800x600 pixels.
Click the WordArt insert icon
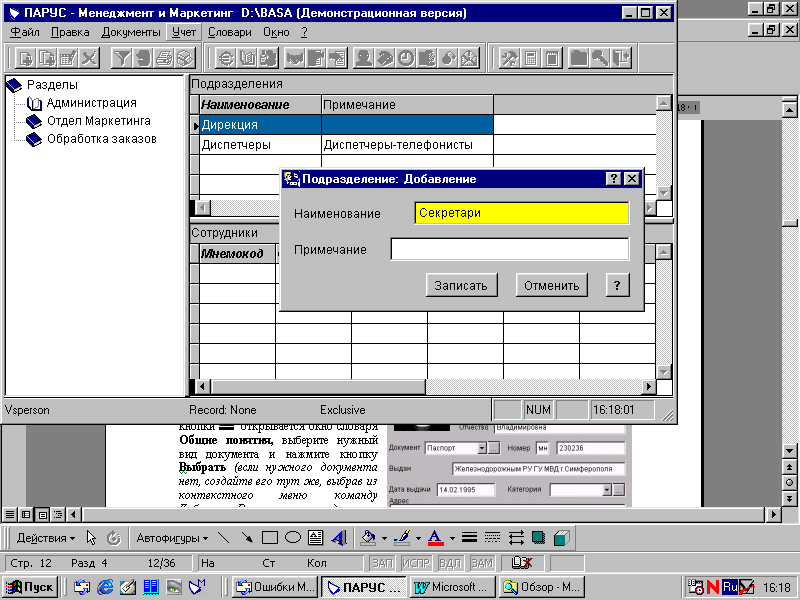coord(339,538)
